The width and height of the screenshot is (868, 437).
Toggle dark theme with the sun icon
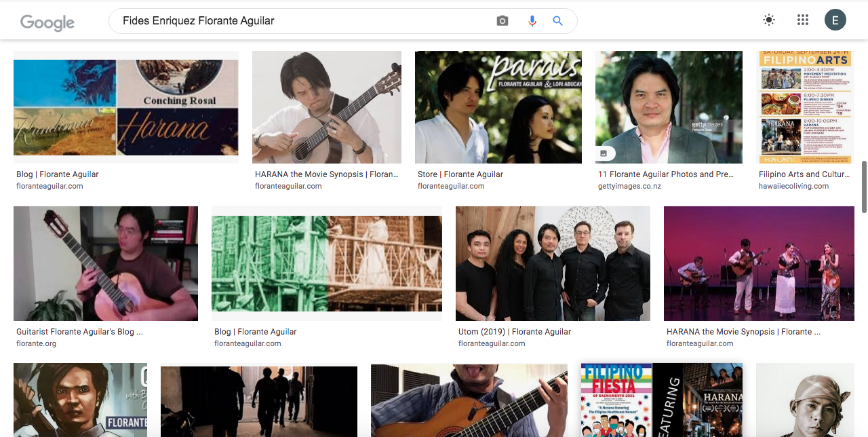pyautogui.click(x=768, y=20)
